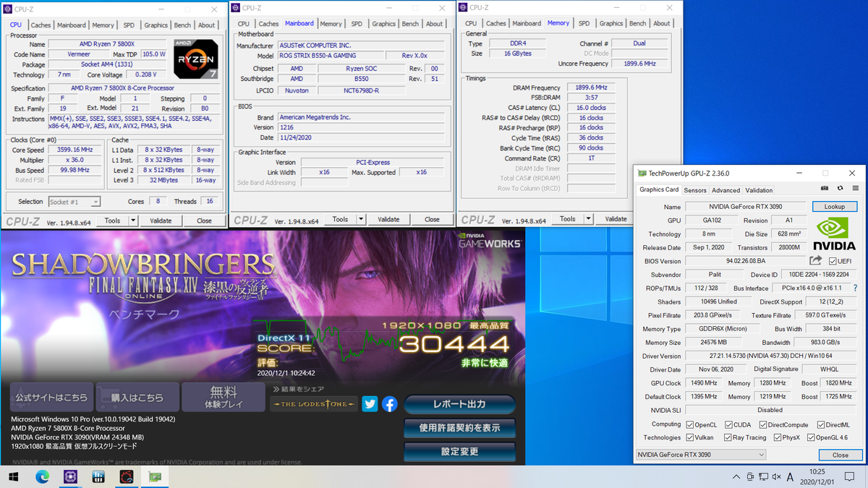Click the 無料体験プレイ free trial button

[223, 398]
